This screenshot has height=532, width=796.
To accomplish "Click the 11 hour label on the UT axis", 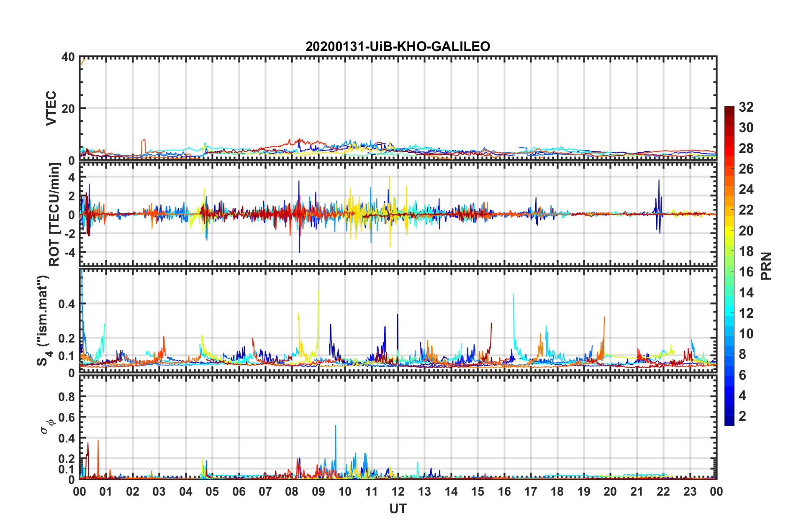I will pos(372,491).
